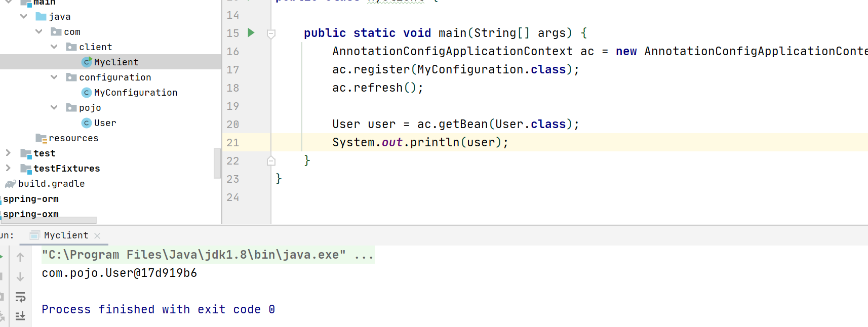Click the System.out.println(user) line
868x327 pixels.
(x=420, y=142)
